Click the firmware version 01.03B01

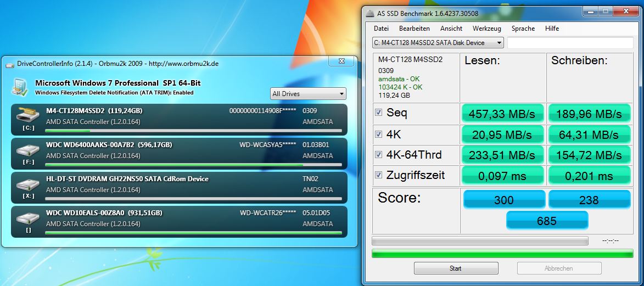pos(316,144)
